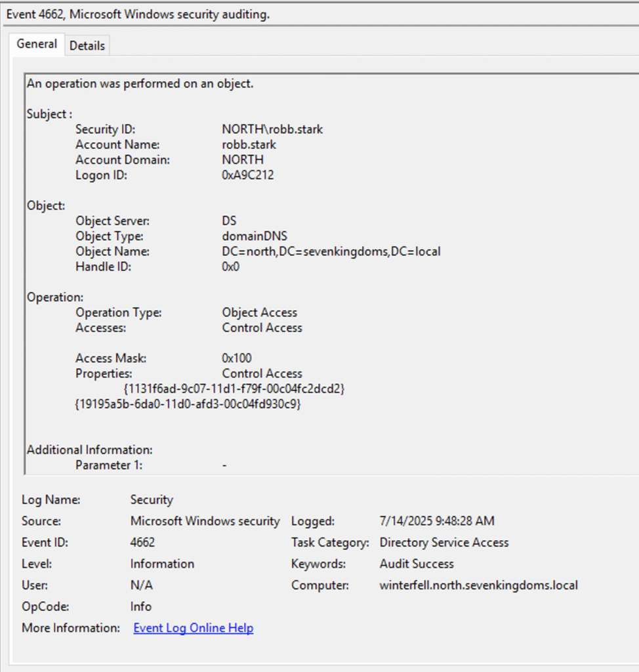The image size is (639, 672).
Task: Click the Keywords value Audit Success
Action: (x=416, y=564)
